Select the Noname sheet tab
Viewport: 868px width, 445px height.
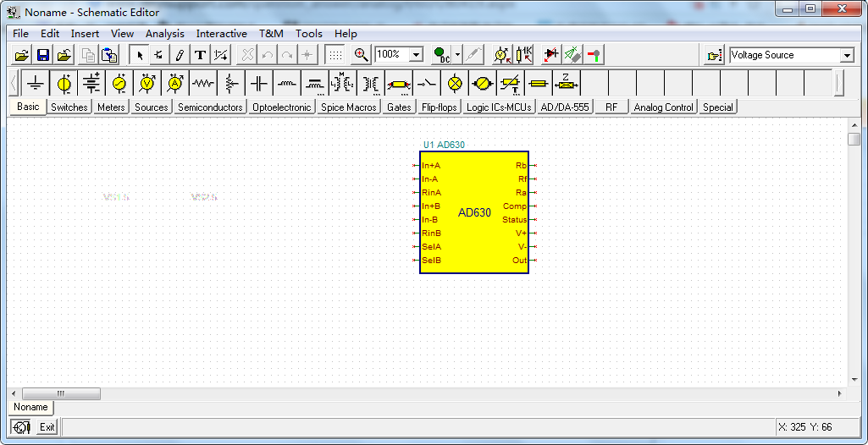coord(31,407)
